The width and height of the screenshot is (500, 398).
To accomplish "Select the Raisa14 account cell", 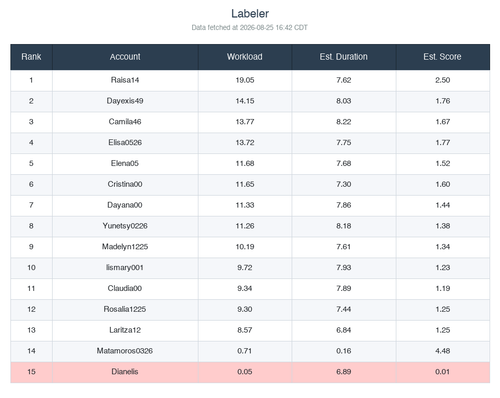I will coord(125,80).
